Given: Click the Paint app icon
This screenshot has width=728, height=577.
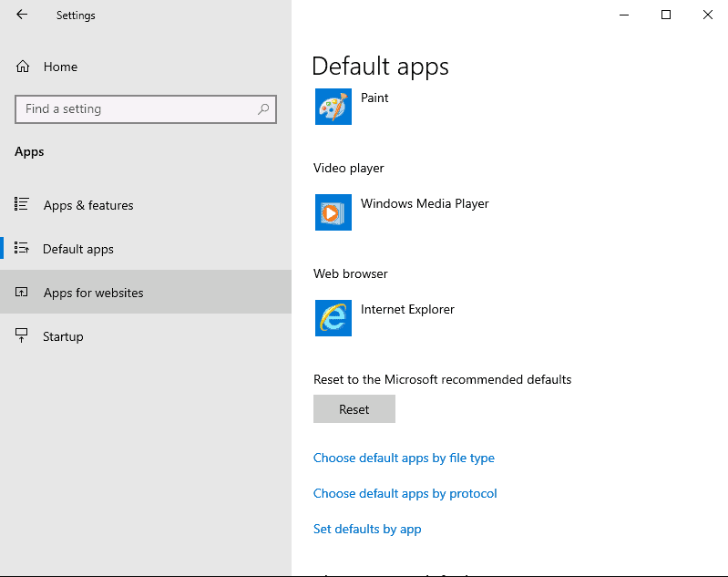Looking at the screenshot, I should click(x=333, y=107).
